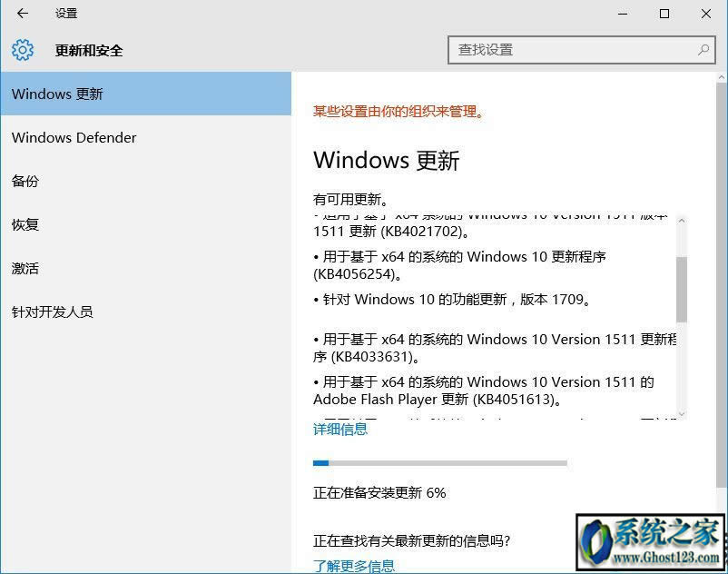Screen dimensions: 728x574
Task: Click the back arrow at top left
Action: coord(21,14)
